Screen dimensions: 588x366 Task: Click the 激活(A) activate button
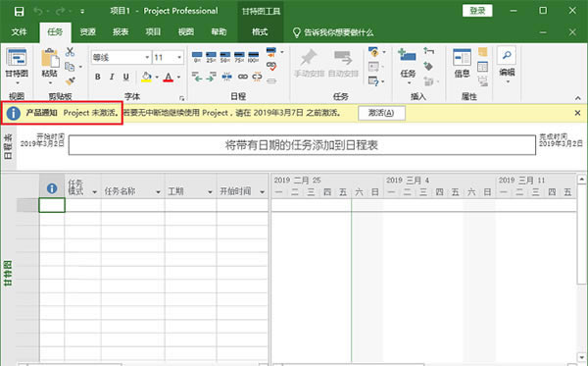pyautogui.click(x=381, y=113)
